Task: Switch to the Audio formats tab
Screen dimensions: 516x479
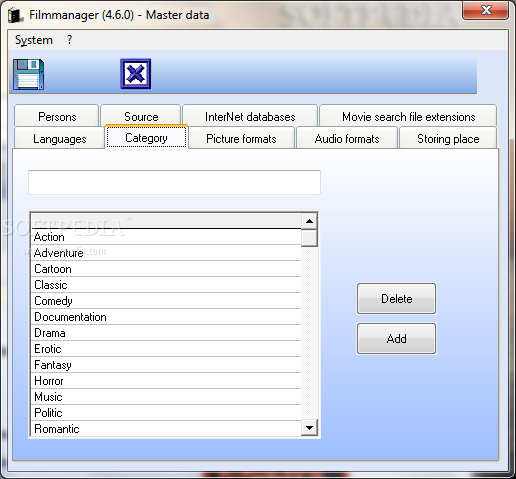Action: click(x=347, y=138)
